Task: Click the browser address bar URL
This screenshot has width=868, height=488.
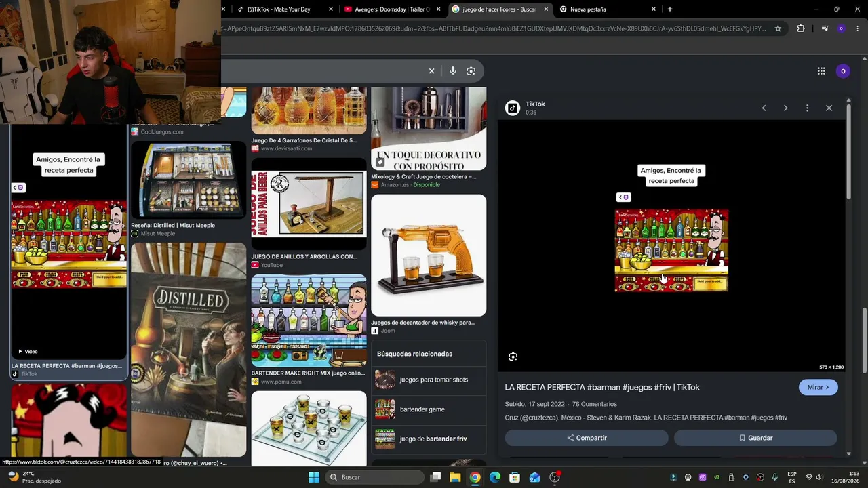Action: [494, 28]
